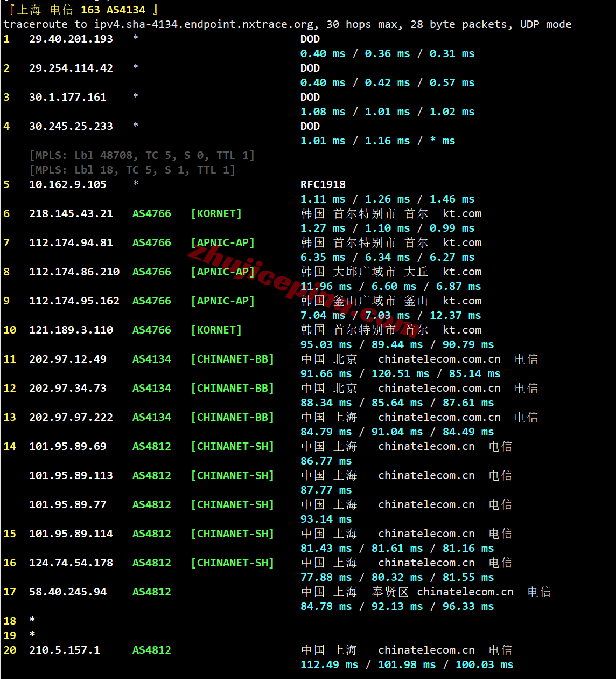Select the MPLS Lbl 18 line
Viewport: 616px width, 679px height.
[132, 170]
